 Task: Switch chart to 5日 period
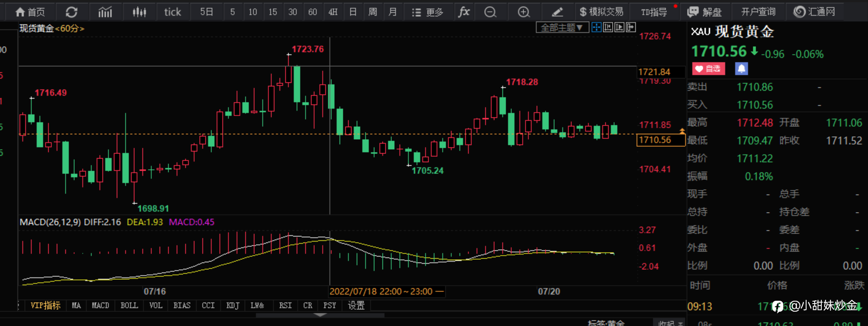[206, 12]
